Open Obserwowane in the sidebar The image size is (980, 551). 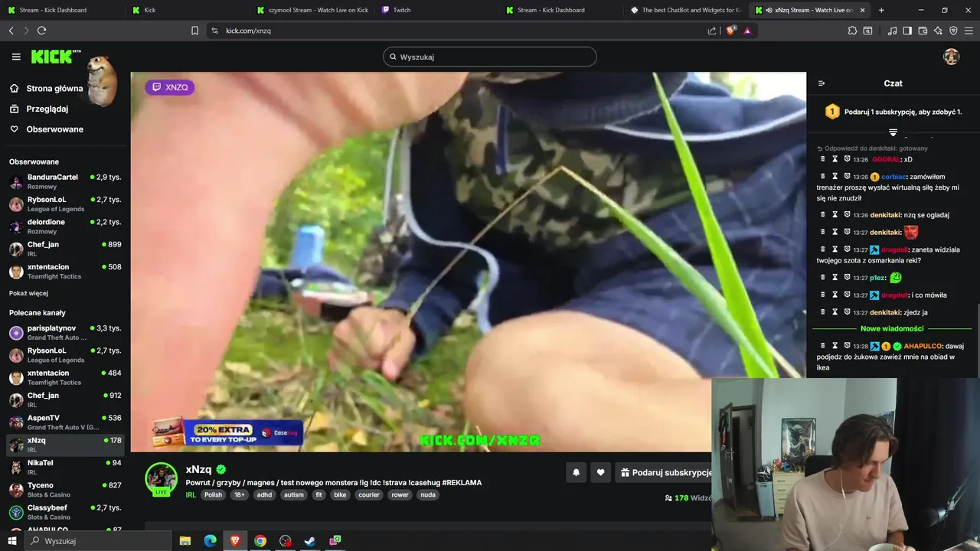point(54,129)
